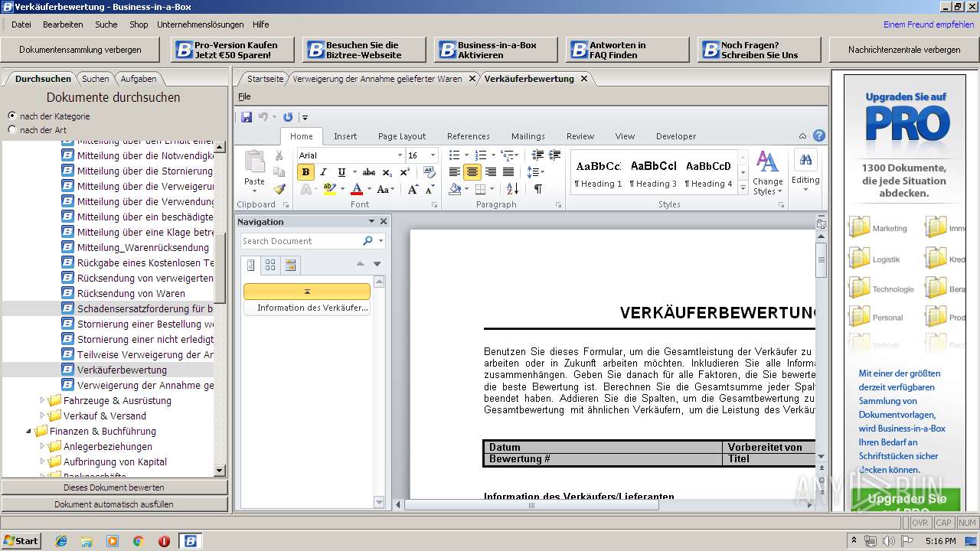Click Decrease Indent icon
980x551 pixels.
537,155
